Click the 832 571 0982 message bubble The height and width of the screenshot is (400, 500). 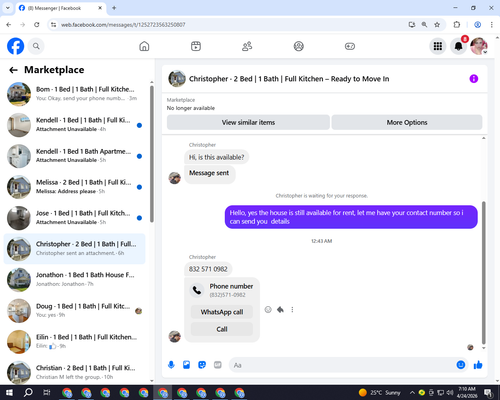208,269
